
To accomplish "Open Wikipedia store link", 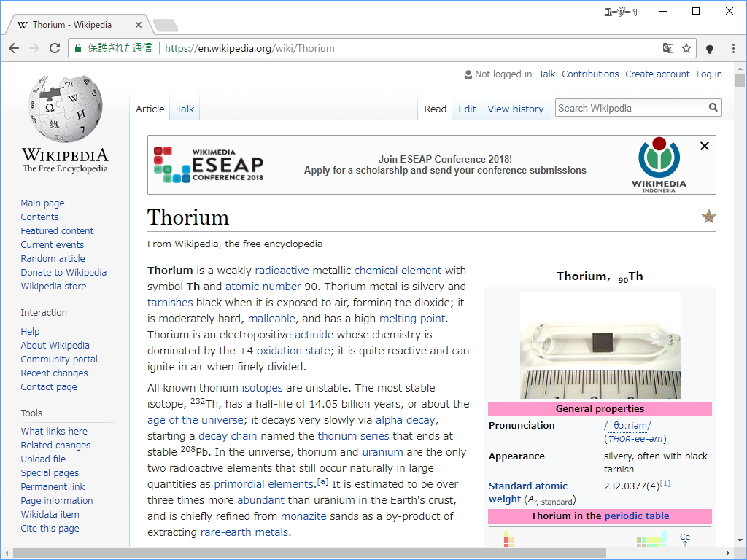I will click(53, 286).
